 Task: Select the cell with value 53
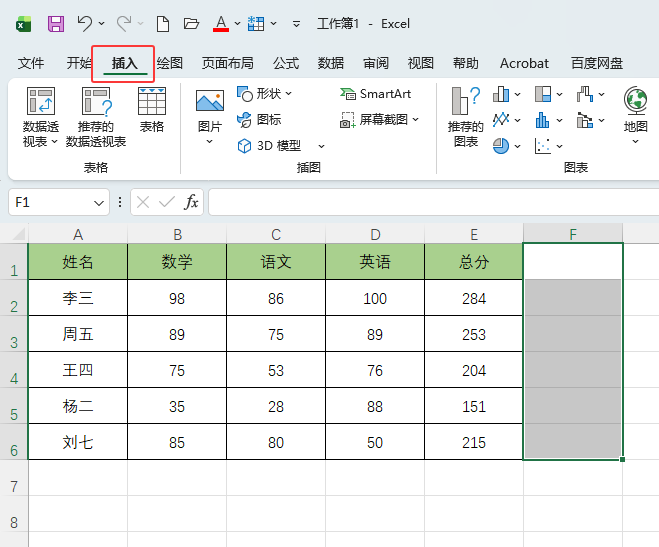[276, 370]
